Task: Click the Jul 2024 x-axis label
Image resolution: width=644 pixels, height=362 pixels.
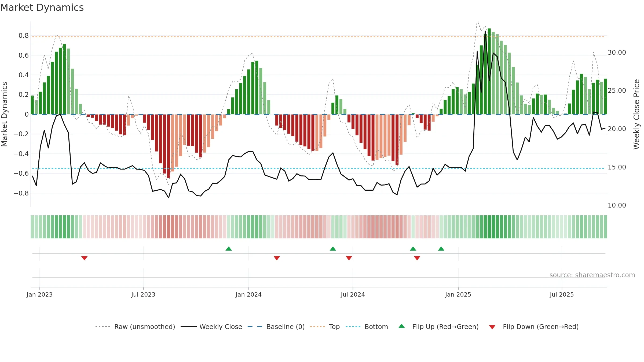Action: [353, 294]
